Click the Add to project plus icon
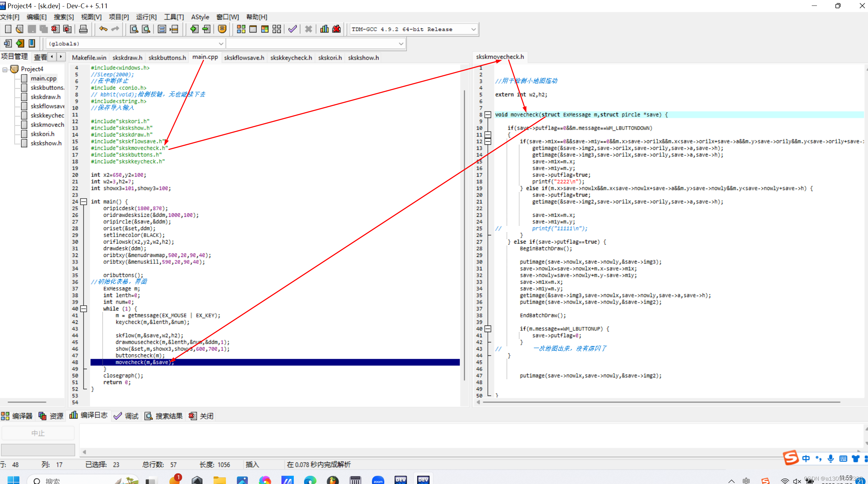Viewport: 868px width, 484px height. [194, 29]
